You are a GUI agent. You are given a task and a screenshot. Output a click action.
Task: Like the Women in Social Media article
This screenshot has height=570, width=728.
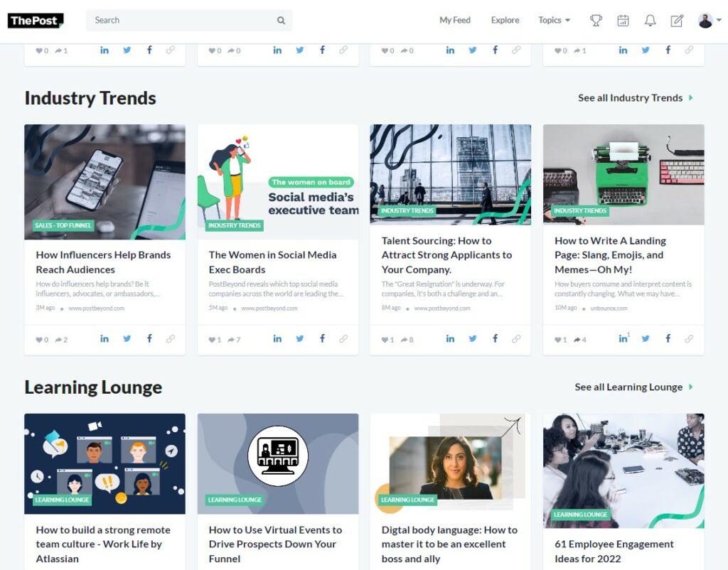(x=213, y=339)
